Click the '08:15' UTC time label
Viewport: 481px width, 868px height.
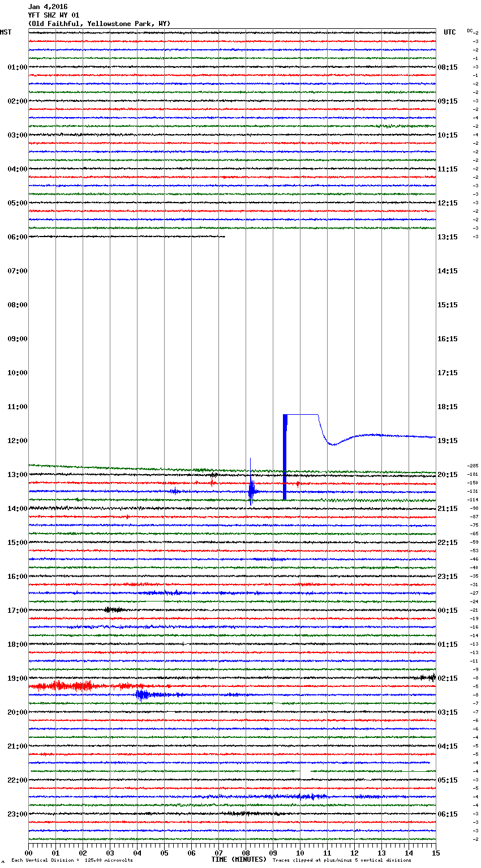click(x=448, y=67)
